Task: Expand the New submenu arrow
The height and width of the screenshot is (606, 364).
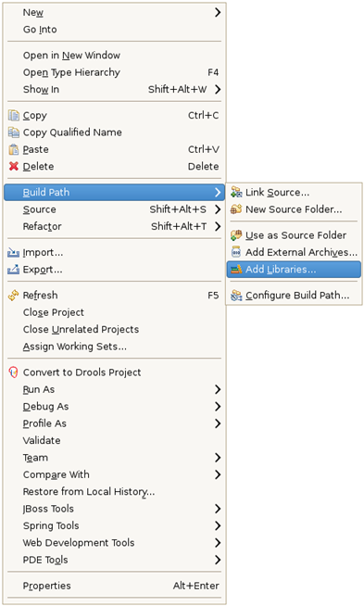Action: click(x=218, y=12)
